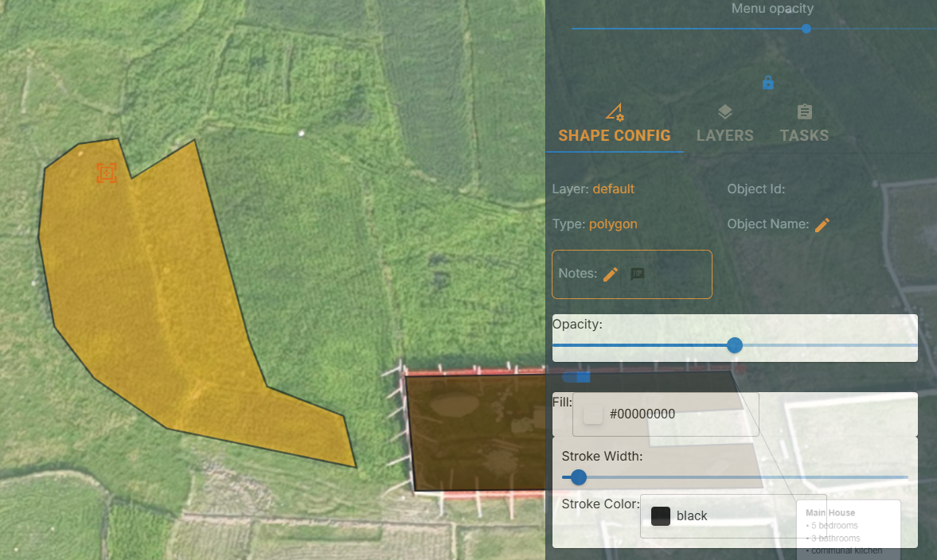Viewport: 937px width, 560px height.
Task: Click the blue lock icon above the tabs
Action: (x=767, y=83)
